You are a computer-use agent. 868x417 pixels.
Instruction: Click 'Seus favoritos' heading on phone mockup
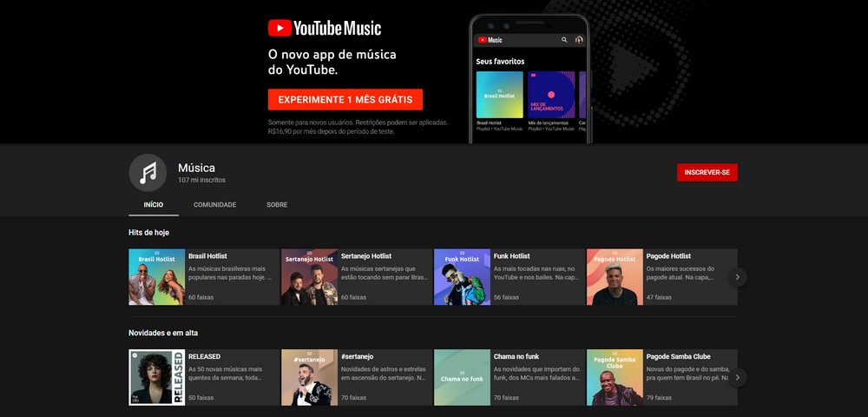coord(500,62)
